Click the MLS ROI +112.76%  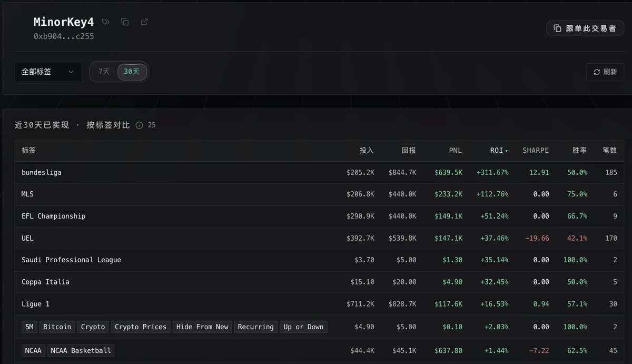point(492,194)
